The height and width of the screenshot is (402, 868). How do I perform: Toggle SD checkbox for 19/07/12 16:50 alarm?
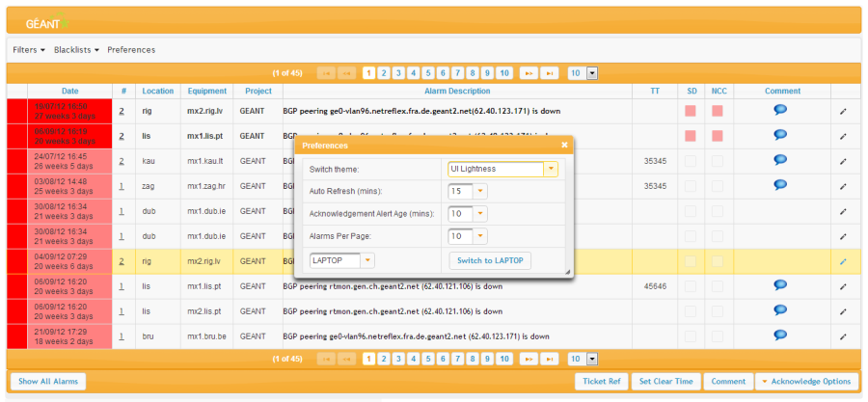[691, 111]
